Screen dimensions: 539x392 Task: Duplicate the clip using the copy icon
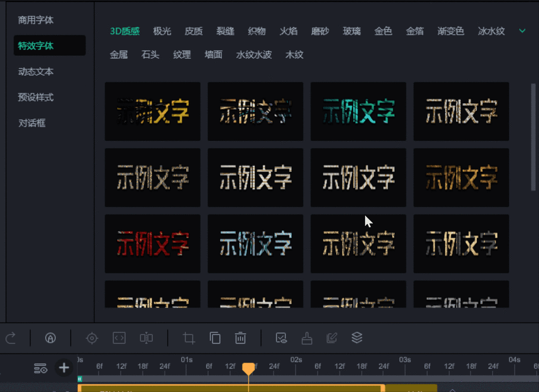pyautogui.click(x=215, y=338)
